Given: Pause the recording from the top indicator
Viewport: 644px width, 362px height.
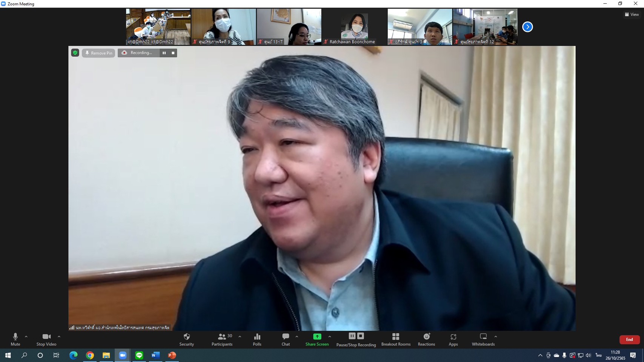Looking at the screenshot, I should 164,53.
